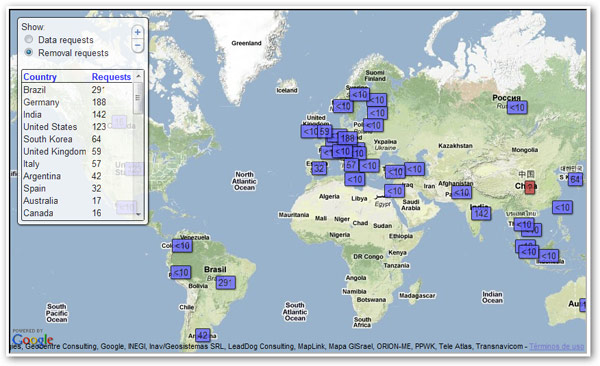
Task: Select the India row in the list
Action: (x=78, y=114)
